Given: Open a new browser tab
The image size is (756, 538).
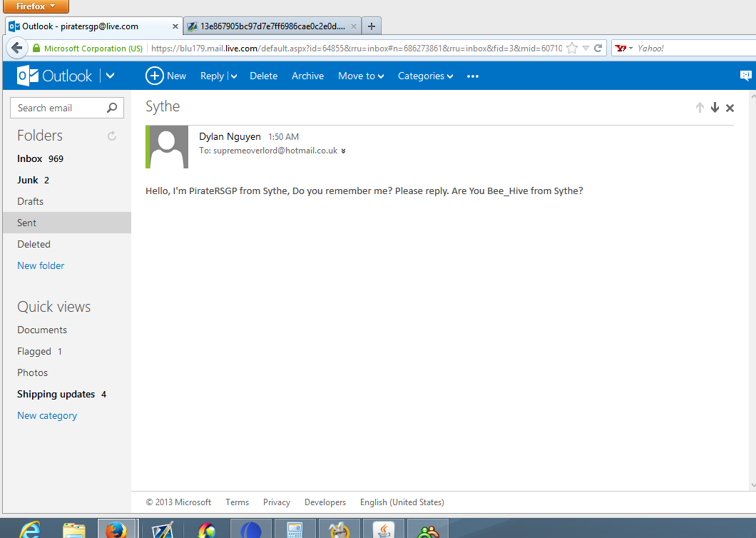Looking at the screenshot, I should click(372, 26).
